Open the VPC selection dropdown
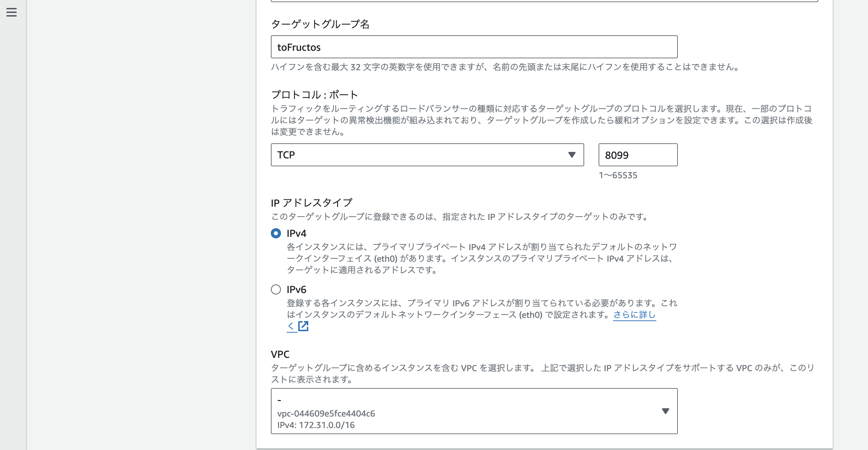868x450 pixels. tap(474, 411)
